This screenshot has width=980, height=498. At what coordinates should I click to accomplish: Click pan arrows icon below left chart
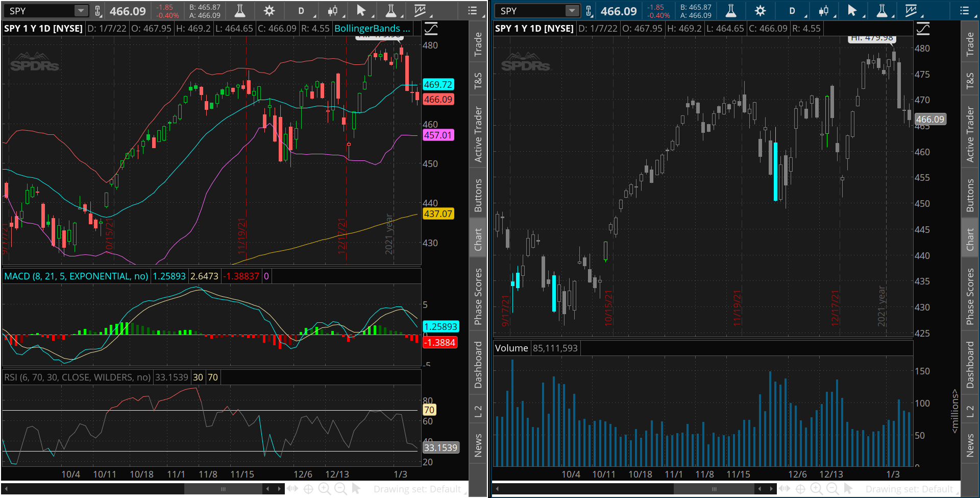[292, 489]
